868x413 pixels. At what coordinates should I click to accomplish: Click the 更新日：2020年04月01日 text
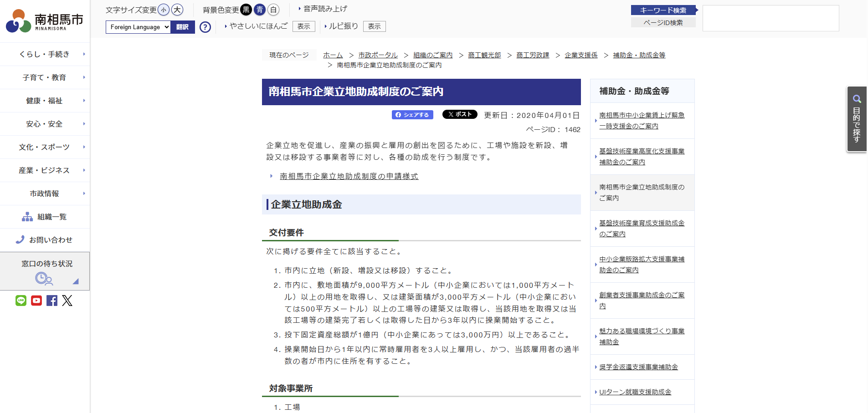click(532, 115)
